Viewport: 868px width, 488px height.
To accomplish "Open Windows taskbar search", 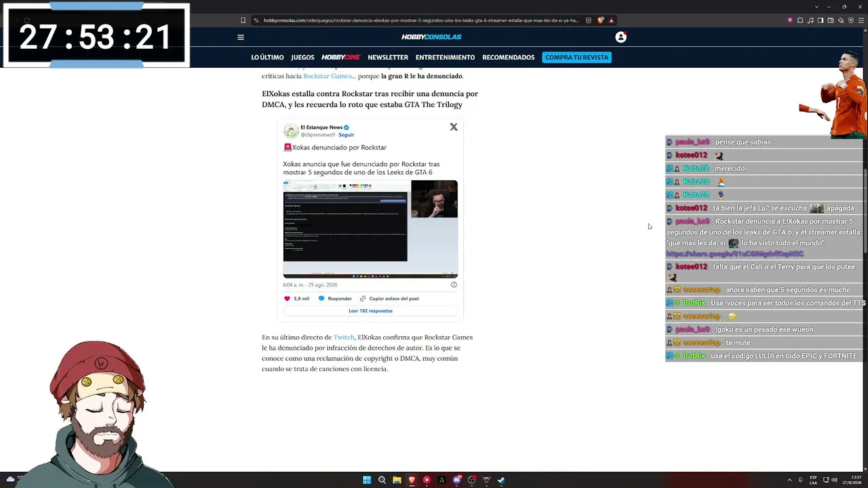I will [382, 480].
